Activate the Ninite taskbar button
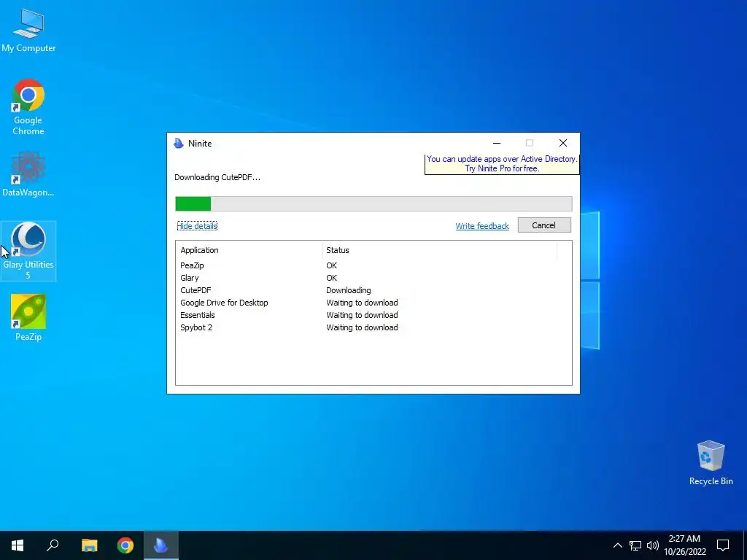The height and width of the screenshot is (560, 747). [161, 545]
